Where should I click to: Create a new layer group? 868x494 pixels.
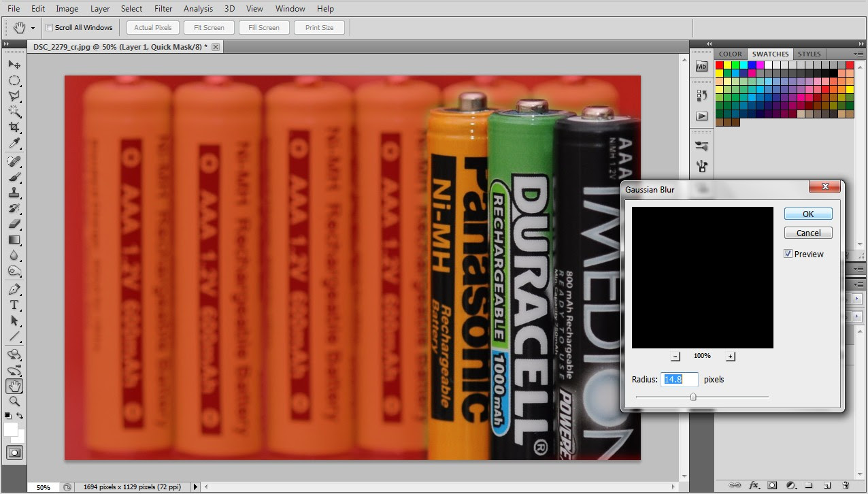point(809,486)
